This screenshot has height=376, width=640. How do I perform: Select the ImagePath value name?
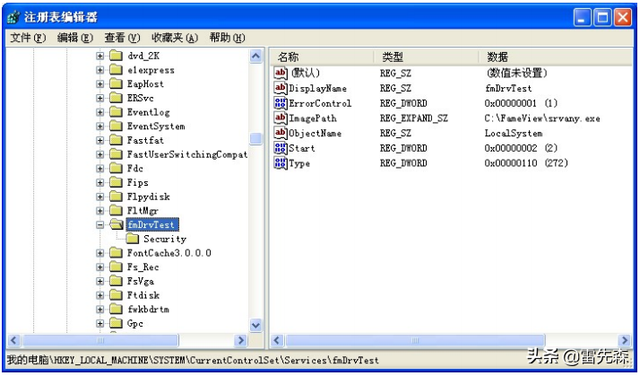point(313,118)
